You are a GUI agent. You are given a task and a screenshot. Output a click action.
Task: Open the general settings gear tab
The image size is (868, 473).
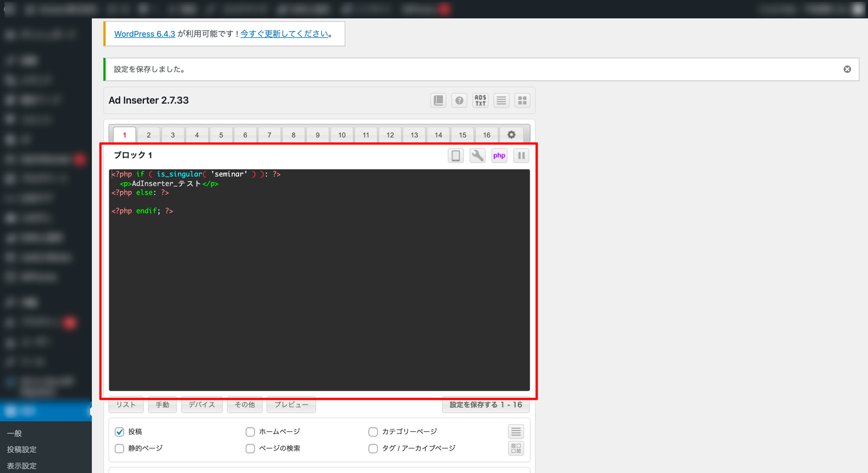(511, 135)
